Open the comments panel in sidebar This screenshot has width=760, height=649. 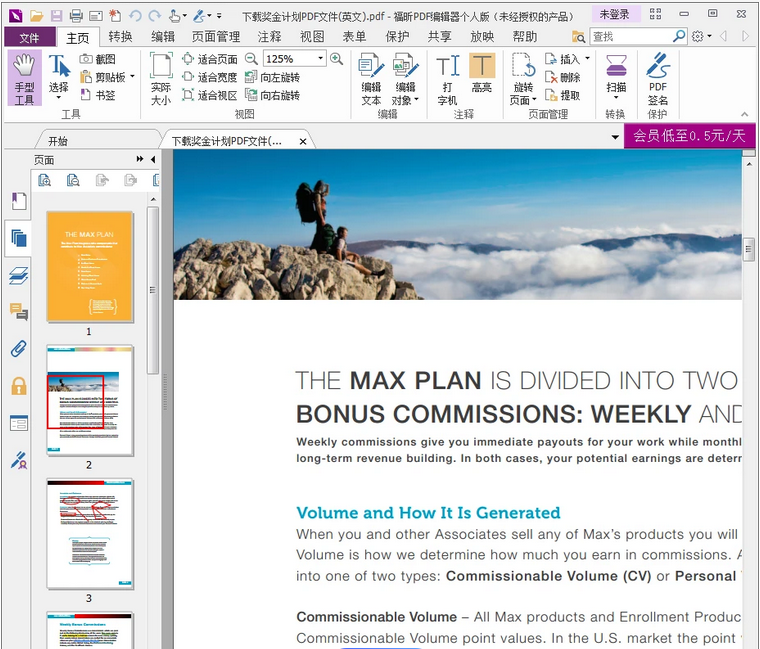19,311
